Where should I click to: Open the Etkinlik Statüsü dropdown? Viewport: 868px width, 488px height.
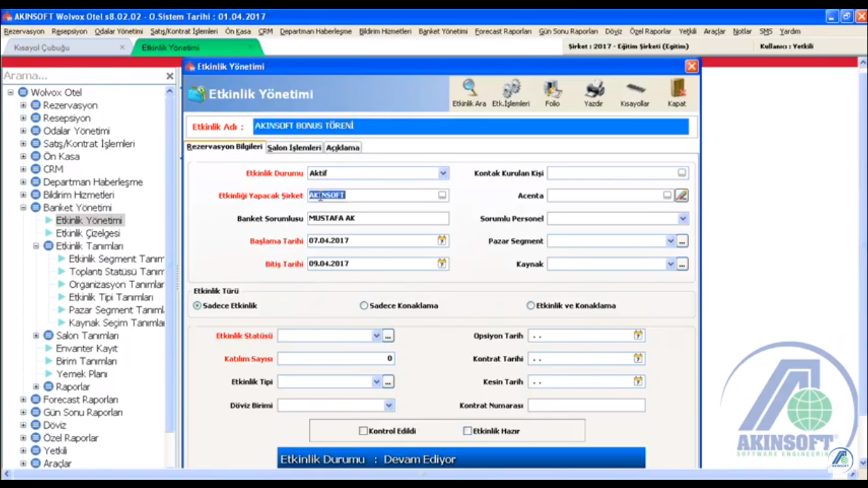(376, 335)
